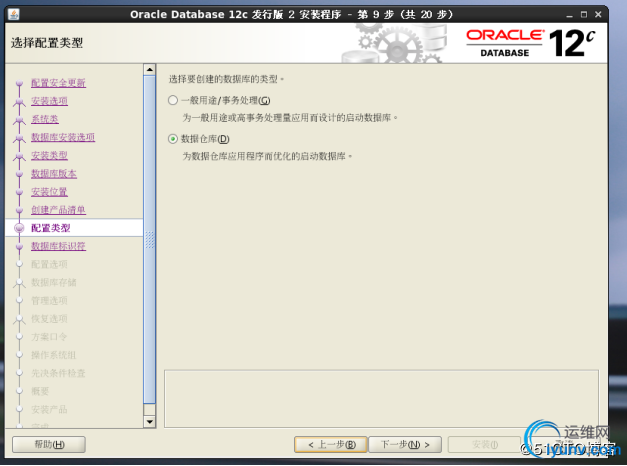This screenshot has width=627, height=466.
Task: Click the greyed 数据库存储 step
Action: coord(54,282)
